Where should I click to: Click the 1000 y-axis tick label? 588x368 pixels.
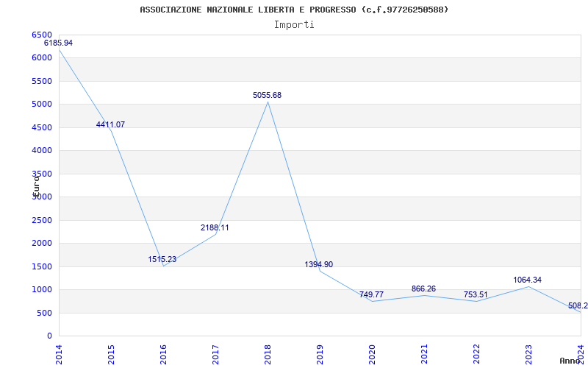[42, 290]
